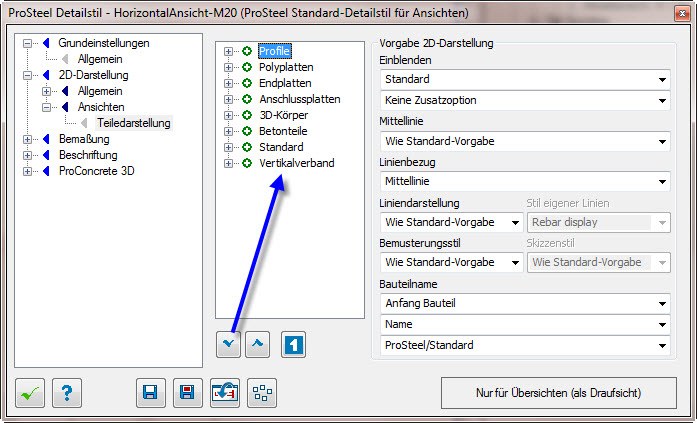
Task: Click green plus icon beside 3D-Körper
Action: [247, 115]
